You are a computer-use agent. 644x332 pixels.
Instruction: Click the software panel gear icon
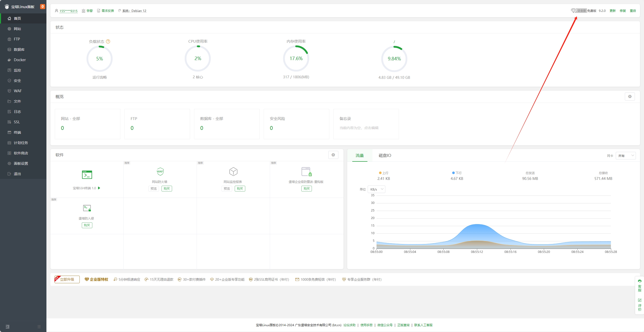333,155
